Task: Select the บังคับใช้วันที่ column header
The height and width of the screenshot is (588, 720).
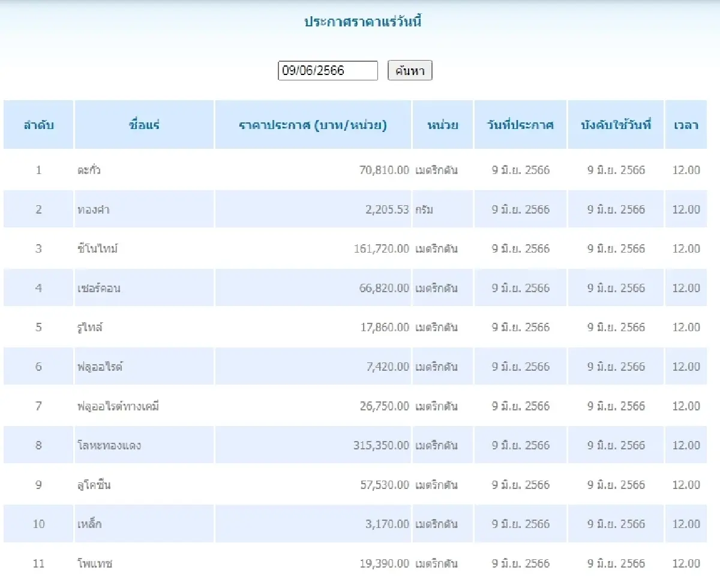Action: (x=616, y=125)
